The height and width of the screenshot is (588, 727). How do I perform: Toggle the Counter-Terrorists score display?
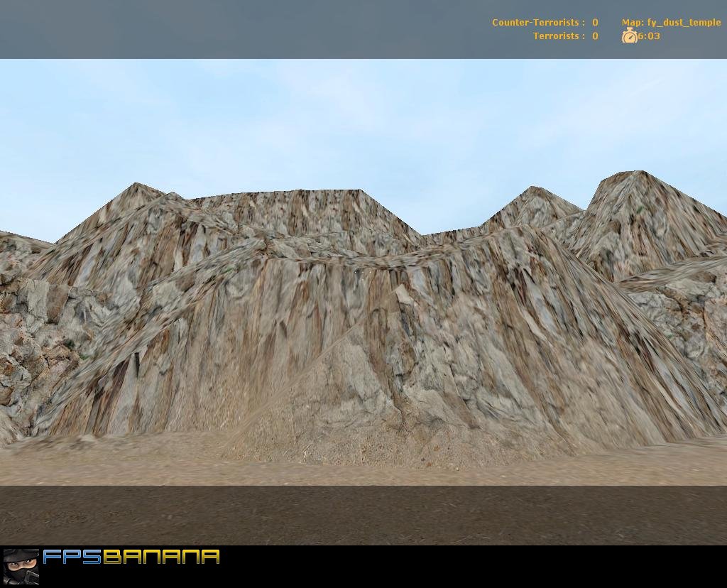(595, 22)
